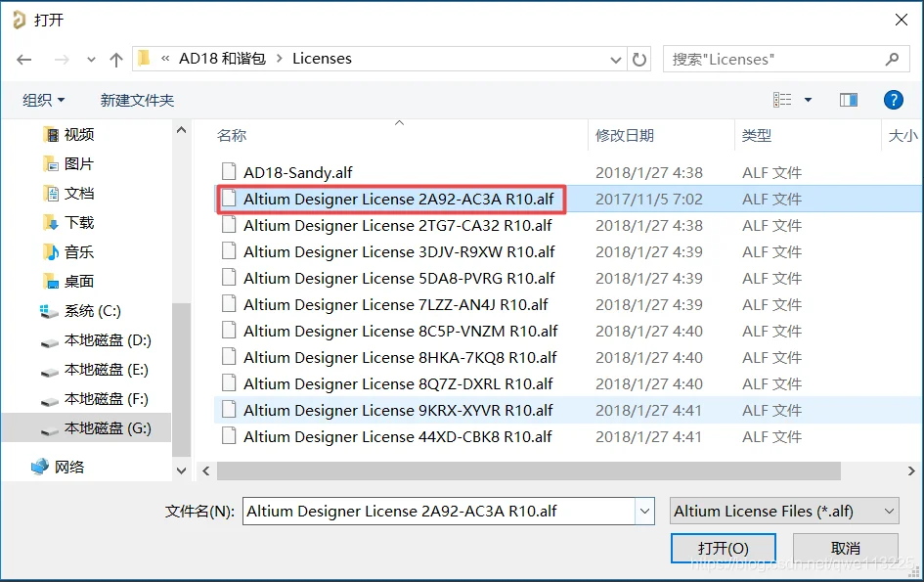Refresh the Licenses folder view
Viewport: 924px width, 582px height.
[639, 60]
